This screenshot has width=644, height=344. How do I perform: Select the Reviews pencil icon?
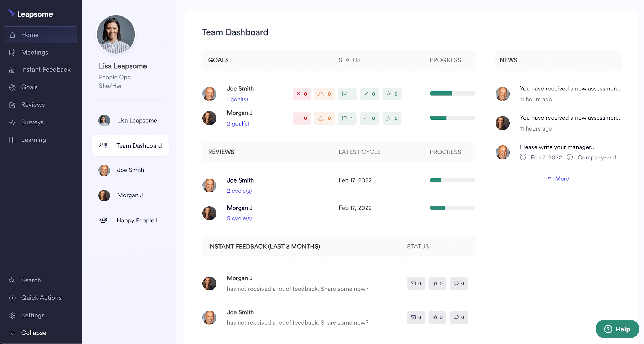pyautogui.click(x=12, y=105)
